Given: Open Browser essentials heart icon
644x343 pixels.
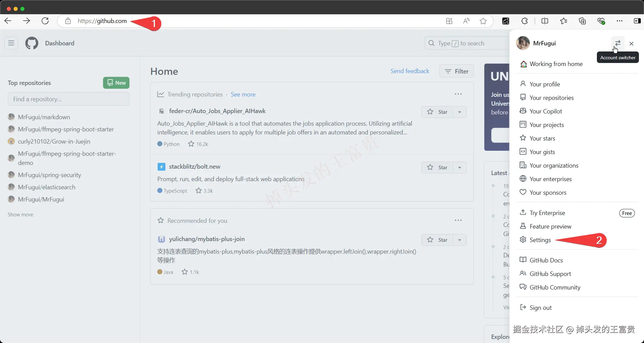Looking at the screenshot, I should tap(601, 21).
